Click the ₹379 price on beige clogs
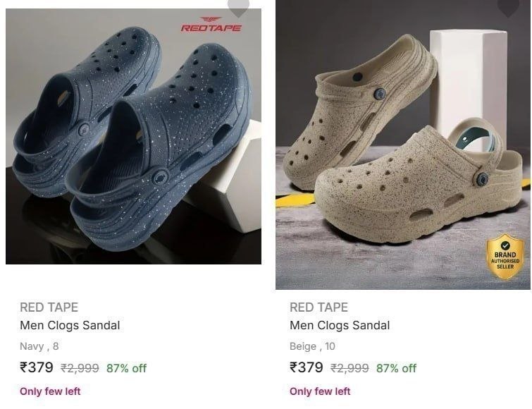This screenshot has height=409, width=532. click(307, 367)
